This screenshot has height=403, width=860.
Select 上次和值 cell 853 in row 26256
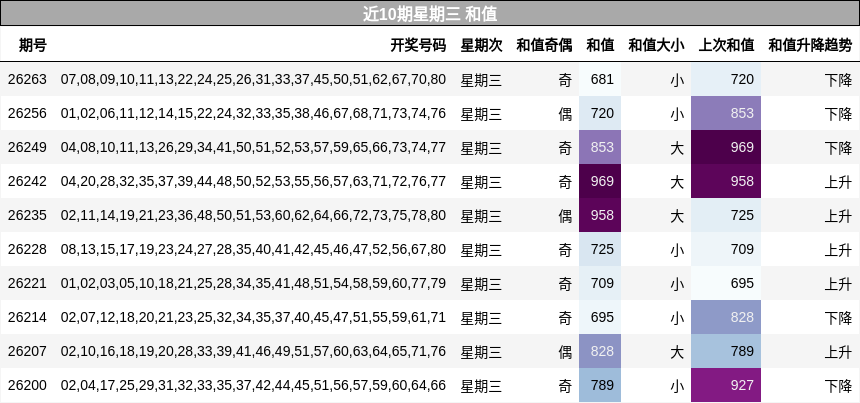pos(726,113)
